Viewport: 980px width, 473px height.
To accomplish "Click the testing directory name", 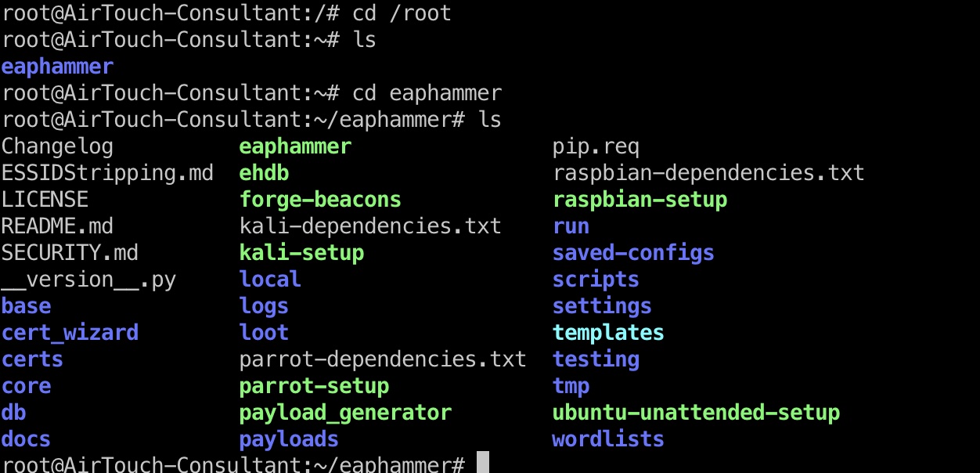I will tap(596, 359).
